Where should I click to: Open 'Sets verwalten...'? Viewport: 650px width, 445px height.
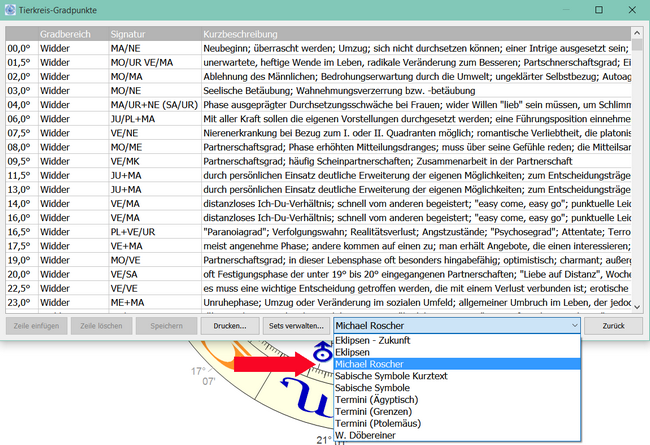(296, 326)
